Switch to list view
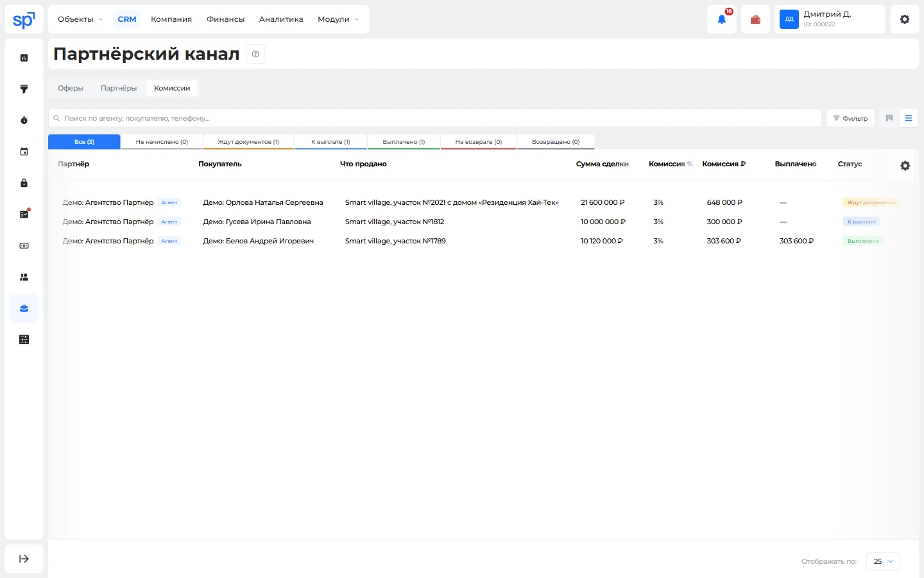 click(909, 118)
